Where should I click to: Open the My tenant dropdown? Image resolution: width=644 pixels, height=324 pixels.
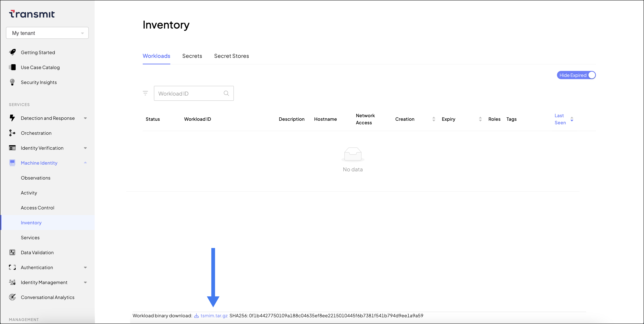47,33
